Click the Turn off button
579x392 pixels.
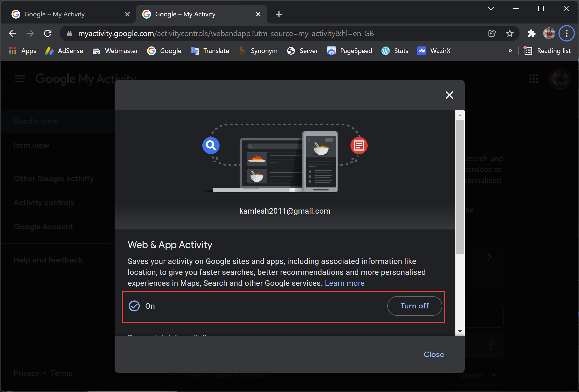pyautogui.click(x=415, y=306)
